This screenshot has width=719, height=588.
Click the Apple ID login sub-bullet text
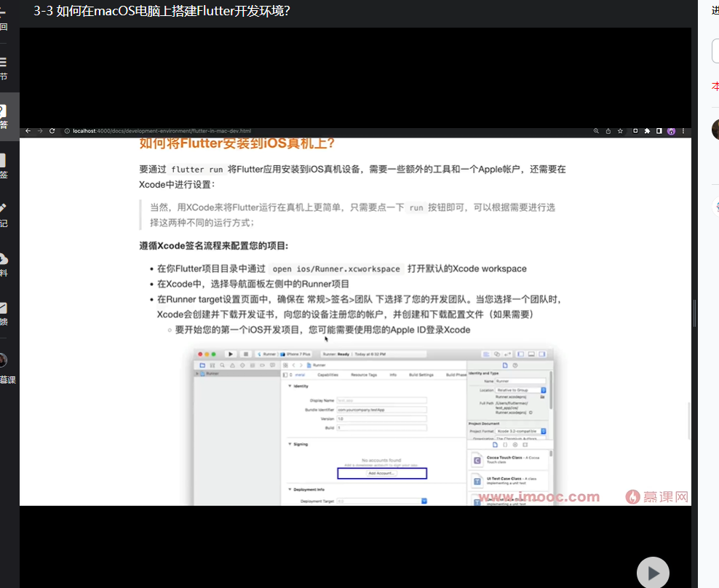tap(323, 330)
